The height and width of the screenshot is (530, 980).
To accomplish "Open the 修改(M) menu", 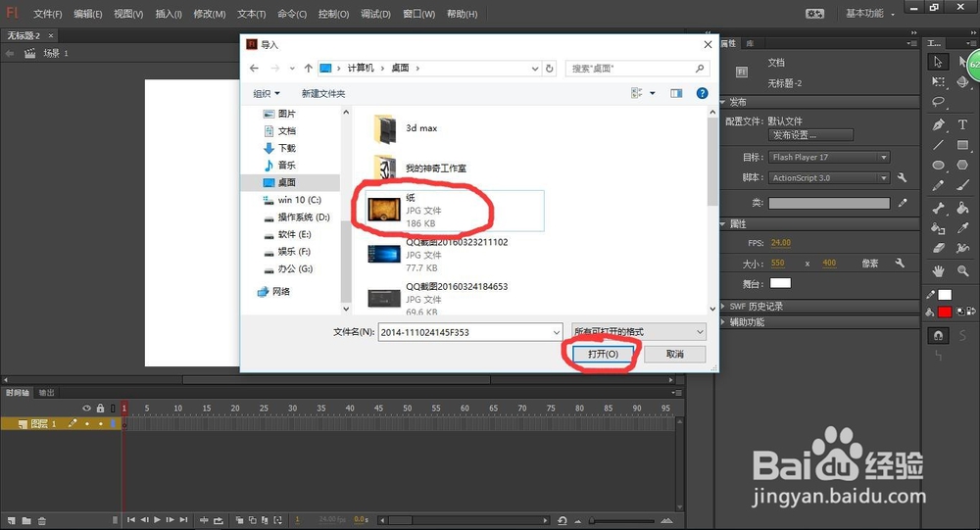I will click(210, 14).
